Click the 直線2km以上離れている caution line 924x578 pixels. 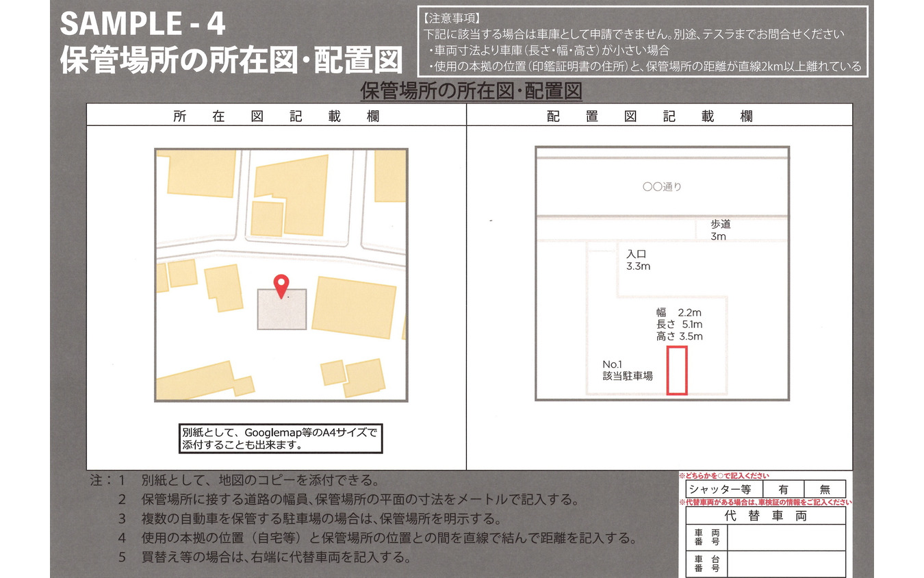(645, 66)
